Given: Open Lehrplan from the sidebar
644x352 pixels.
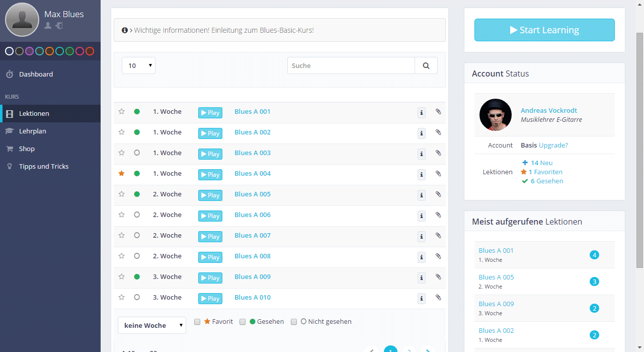Looking at the screenshot, I should click(50, 131).
